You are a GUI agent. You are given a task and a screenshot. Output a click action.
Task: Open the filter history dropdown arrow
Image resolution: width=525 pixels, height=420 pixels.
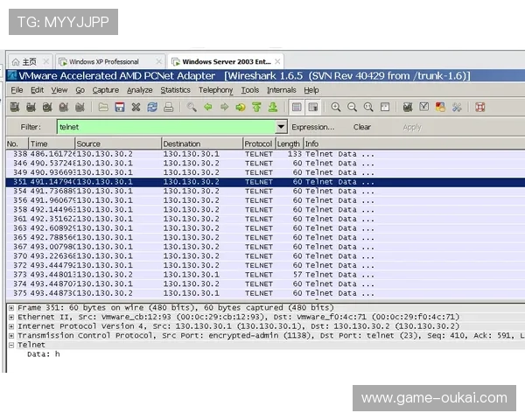280,127
